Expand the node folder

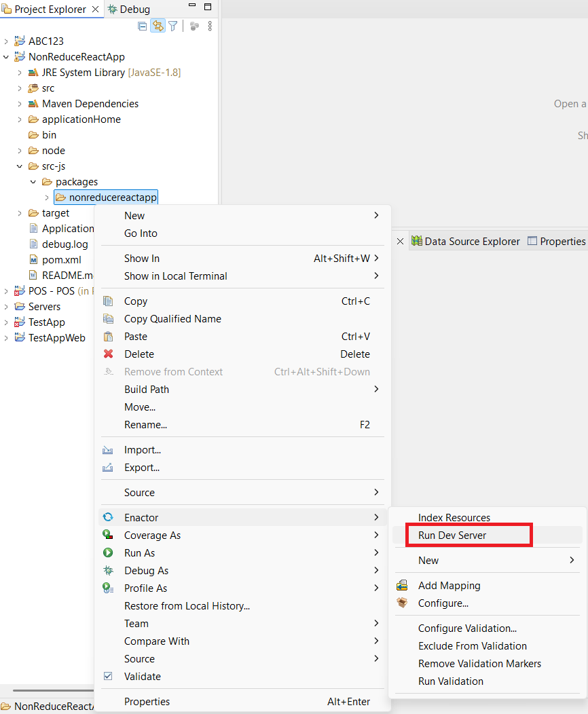(20, 151)
